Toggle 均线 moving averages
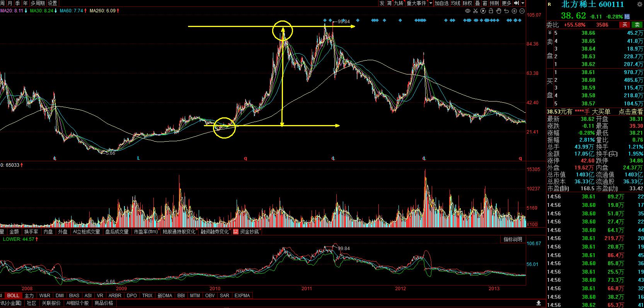This screenshot has height=308, width=644. pos(456,3)
